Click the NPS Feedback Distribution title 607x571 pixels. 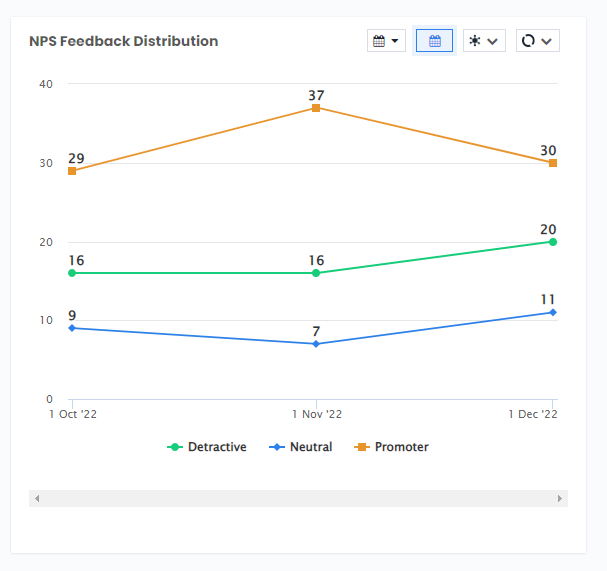123,41
